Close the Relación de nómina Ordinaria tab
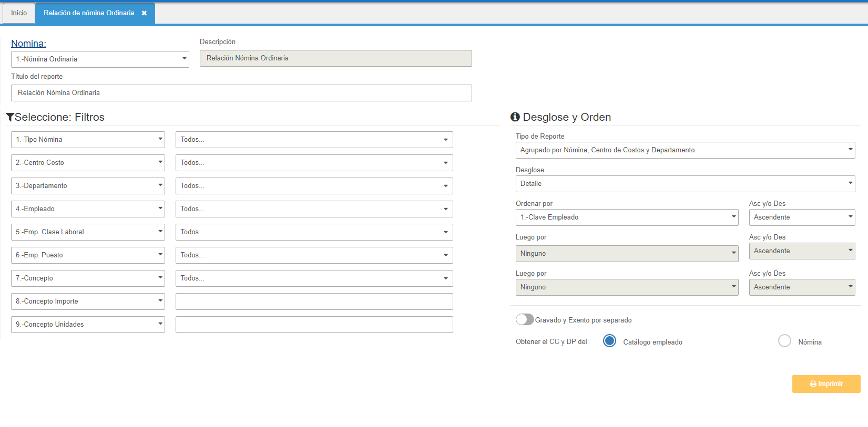Viewport: 868px width, 427px height. pyautogui.click(x=144, y=13)
